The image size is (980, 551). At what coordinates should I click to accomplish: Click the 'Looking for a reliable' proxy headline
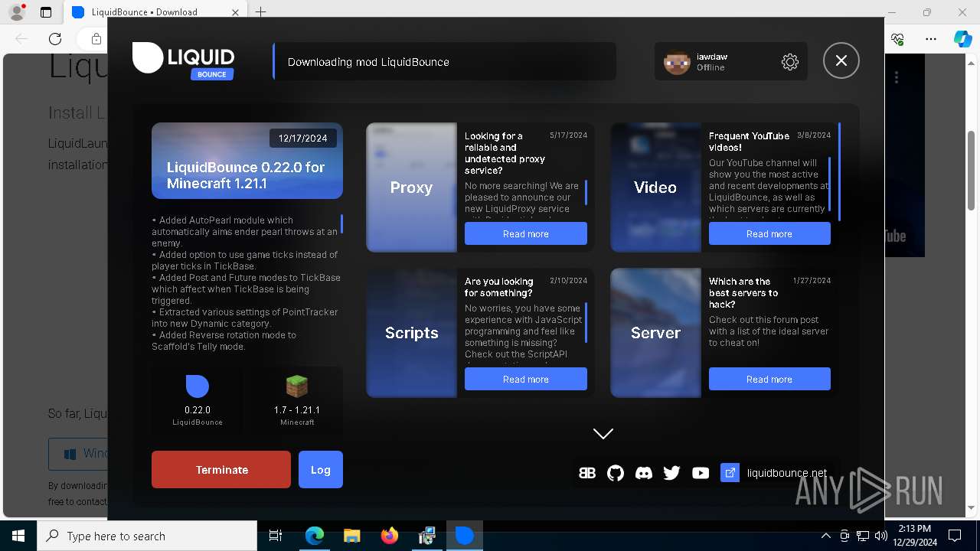click(x=505, y=153)
